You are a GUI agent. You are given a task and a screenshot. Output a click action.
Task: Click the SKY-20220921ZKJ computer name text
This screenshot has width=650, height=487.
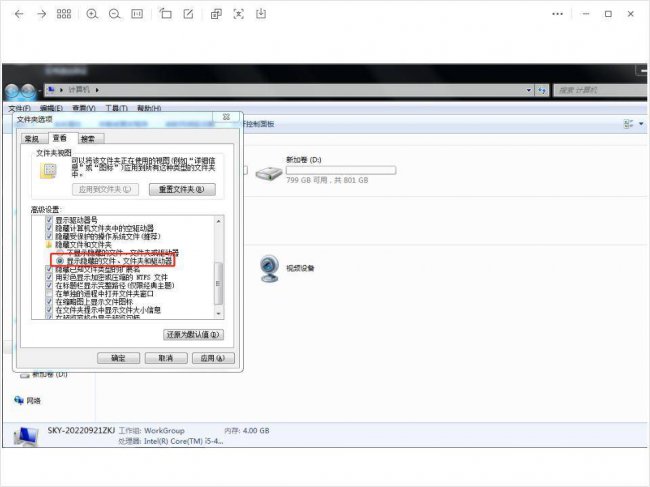pyautogui.click(x=81, y=430)
